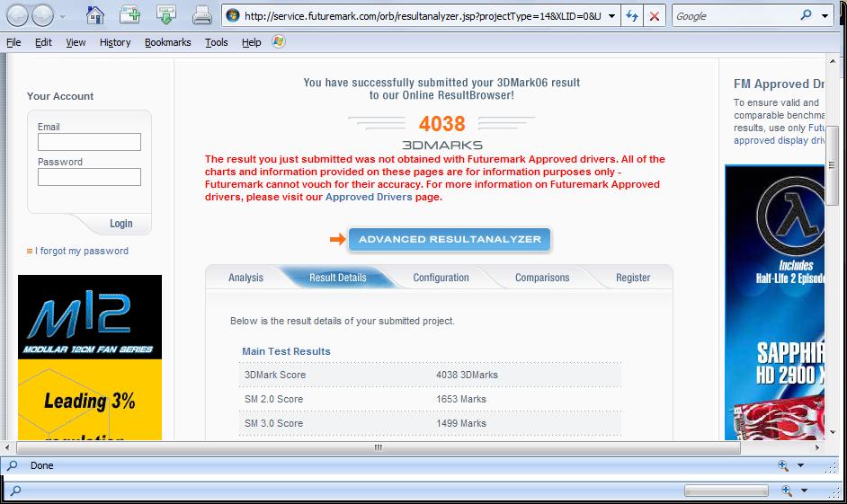Open the Home page icon
This screenshot has height=504, width=847.
coord(95,14)
